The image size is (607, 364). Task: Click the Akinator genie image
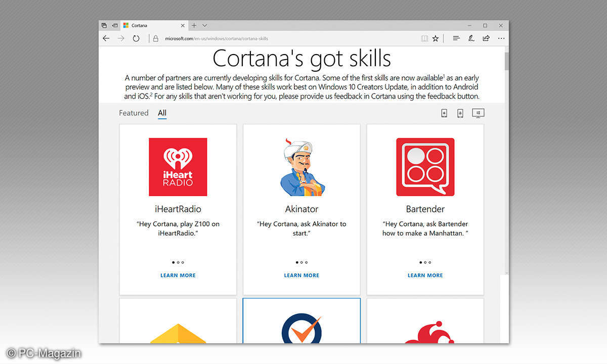[x=301, y=167]
